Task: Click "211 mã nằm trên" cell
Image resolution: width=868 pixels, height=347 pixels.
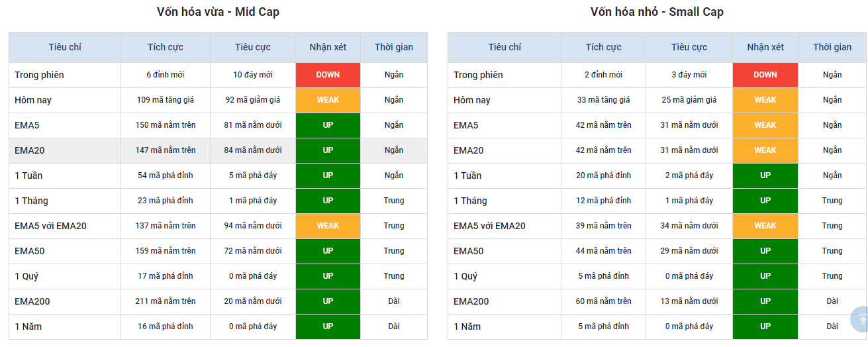Action: [166, 301]
